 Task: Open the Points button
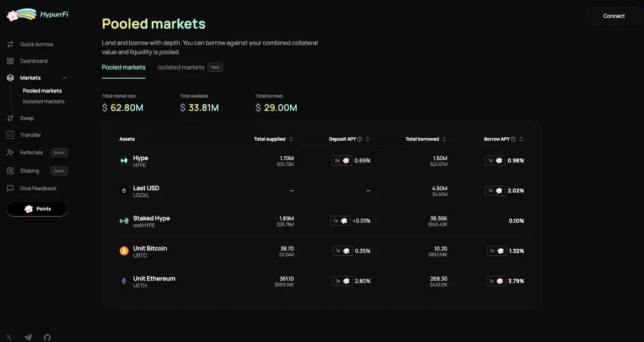point(37,209)
